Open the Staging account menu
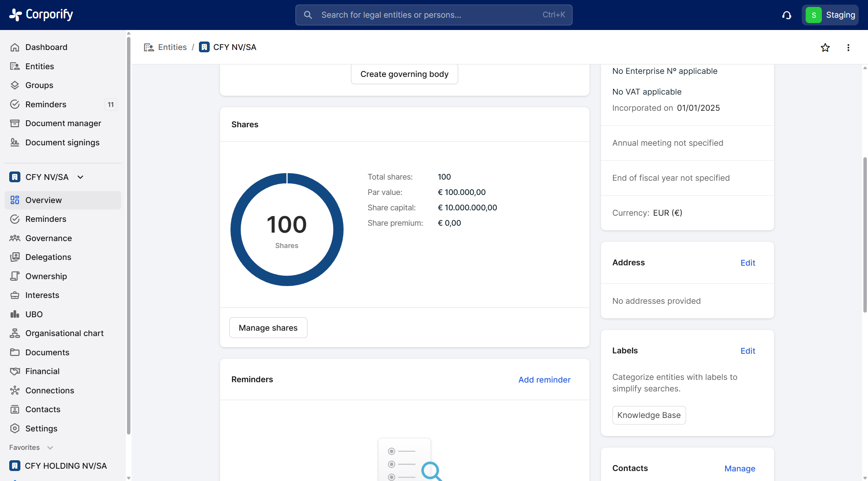 (x=830, y=15)
